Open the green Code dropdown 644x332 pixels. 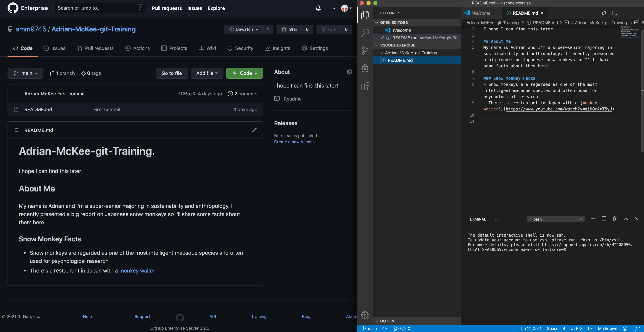tap(244, 73)
